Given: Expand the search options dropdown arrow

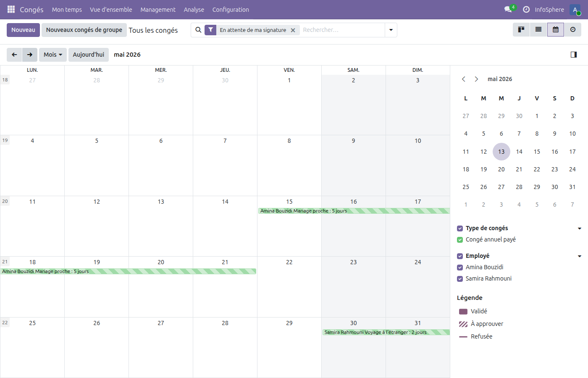Looking at the screenshot, I should pos(391,30).
